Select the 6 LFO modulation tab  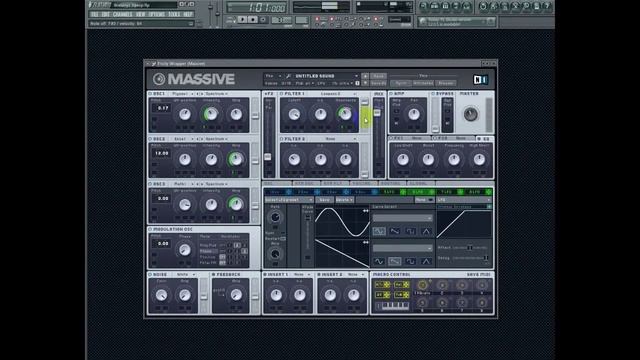pyautogui.click(x=421, y=192)
